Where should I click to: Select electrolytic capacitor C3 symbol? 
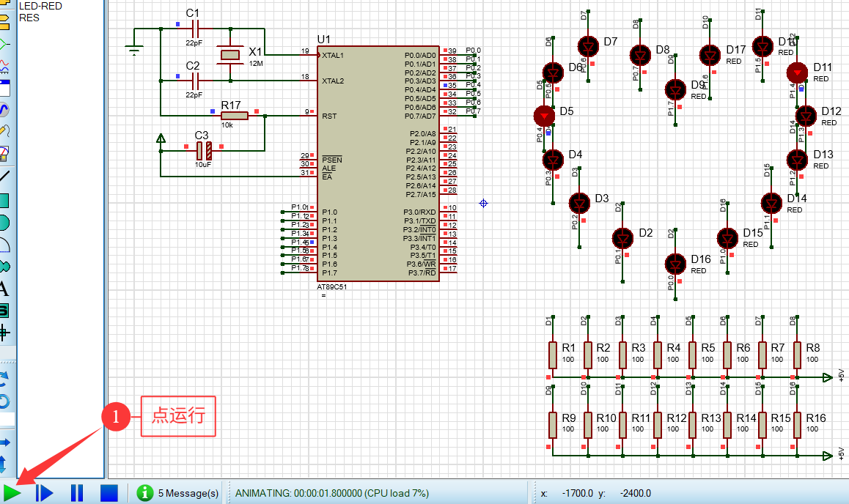(x=204, y=150)
